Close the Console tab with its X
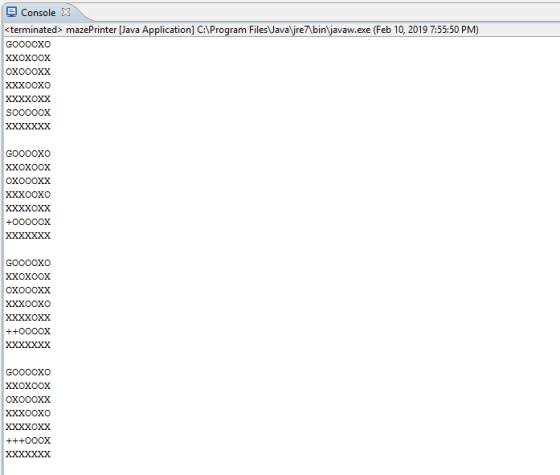The height and width of the screenshot is (475, 560). coord(66,12)
